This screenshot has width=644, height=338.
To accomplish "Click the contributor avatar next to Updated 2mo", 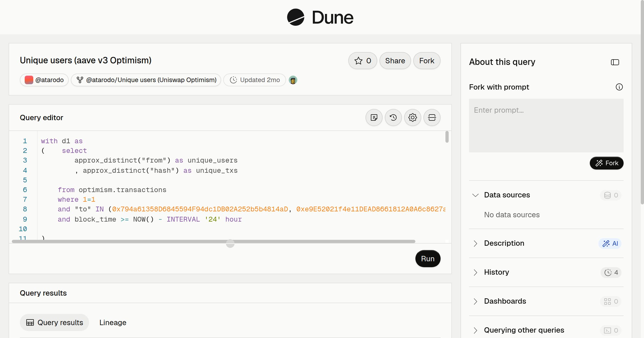I will click(293, 80).
